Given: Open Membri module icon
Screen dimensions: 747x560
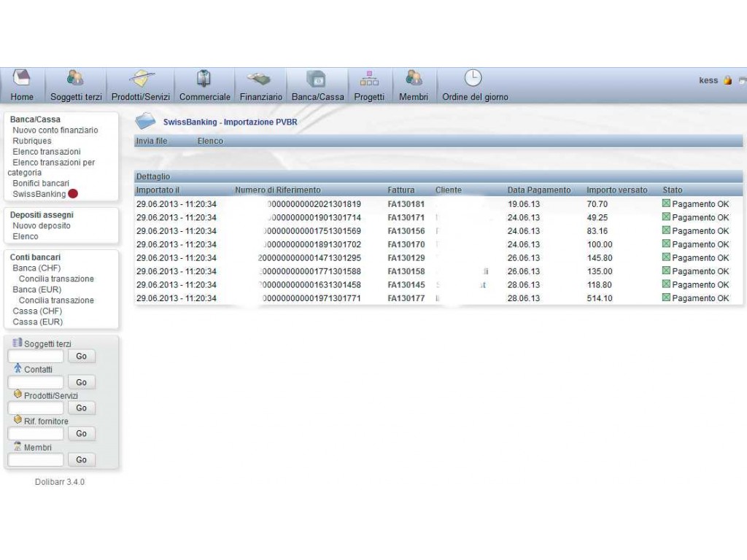Looking at the screenshot, I should coord(414,78).
